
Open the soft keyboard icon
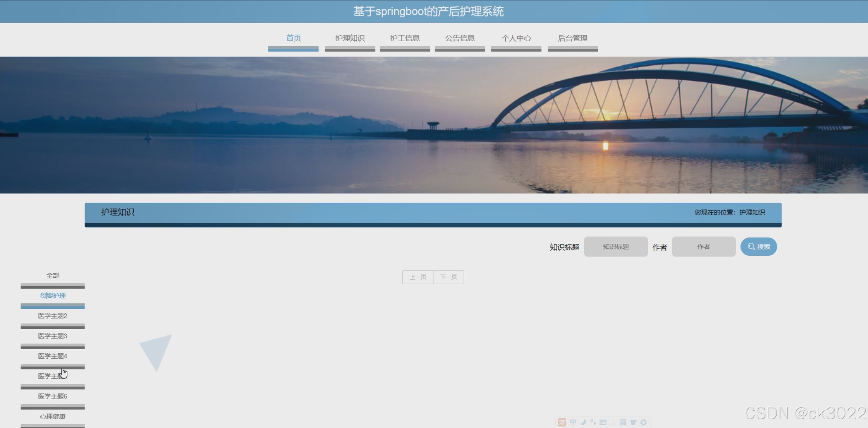(x=603, y=422)
